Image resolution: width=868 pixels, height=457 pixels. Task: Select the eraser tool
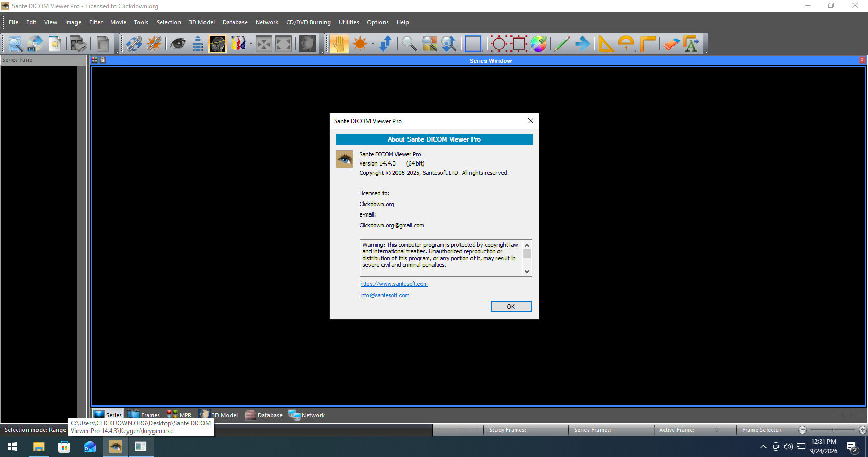point(671,44)
